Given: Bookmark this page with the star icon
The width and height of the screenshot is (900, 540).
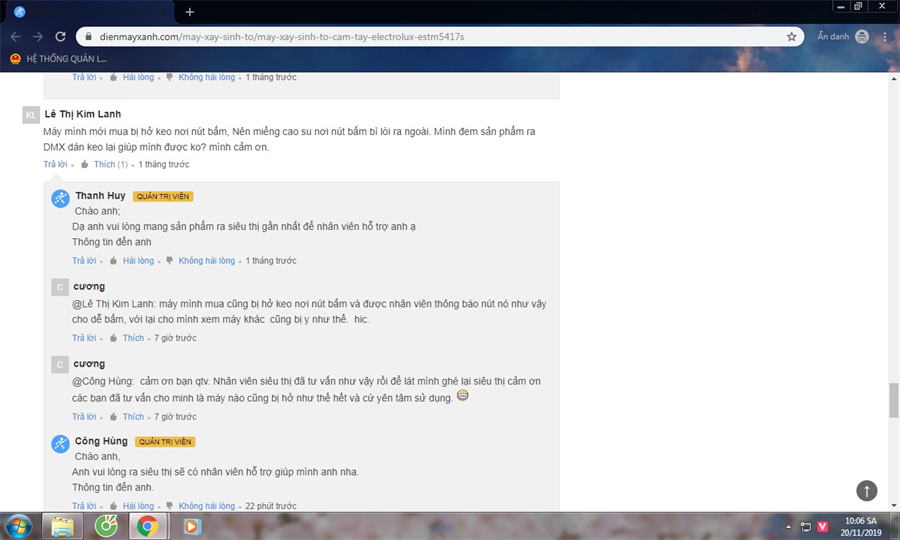Looking at the screenshot, I should click(x=792, y=37).
